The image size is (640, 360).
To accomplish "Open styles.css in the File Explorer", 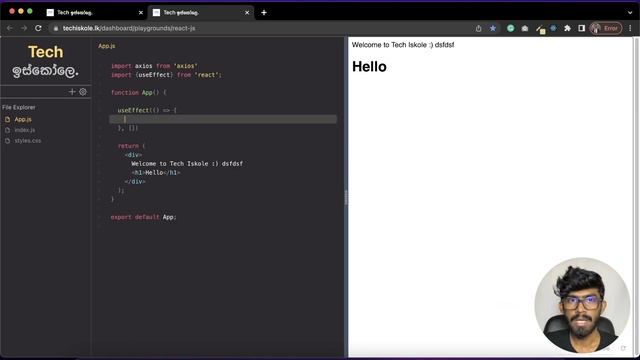I will click(x=28, y=140).
